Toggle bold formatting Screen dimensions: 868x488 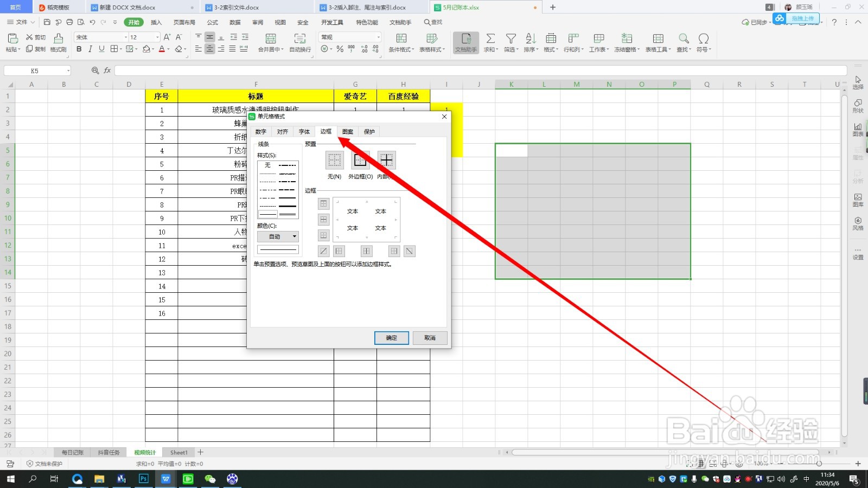(79, 49)
